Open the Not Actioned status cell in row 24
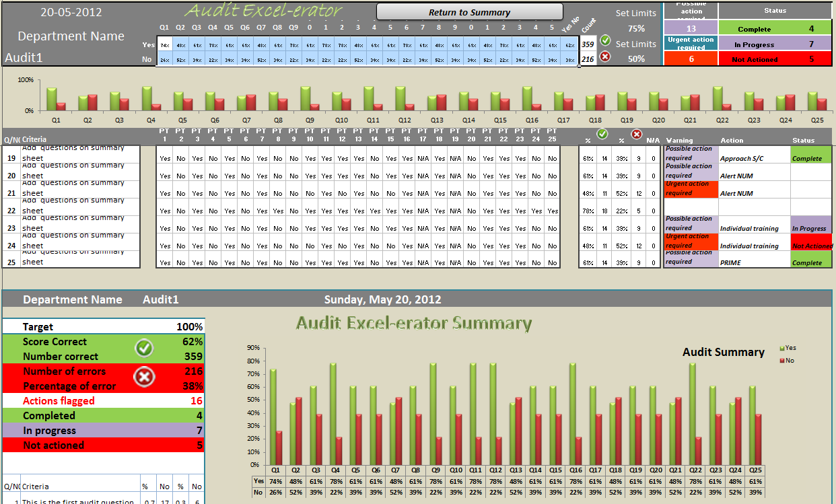 [x=810, y=246]
